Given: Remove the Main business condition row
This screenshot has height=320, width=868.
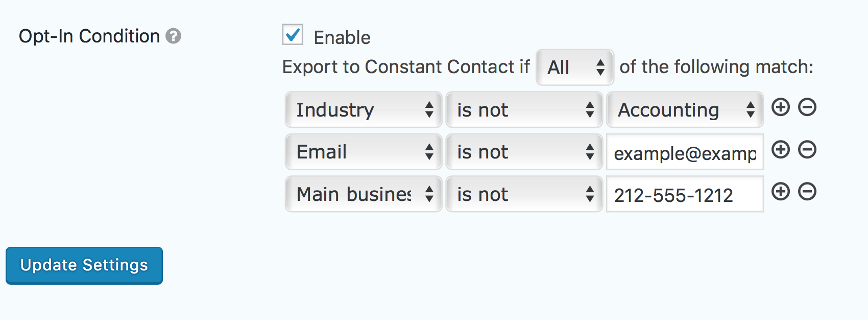Looking at the screenshot, I should pos(807,192).
